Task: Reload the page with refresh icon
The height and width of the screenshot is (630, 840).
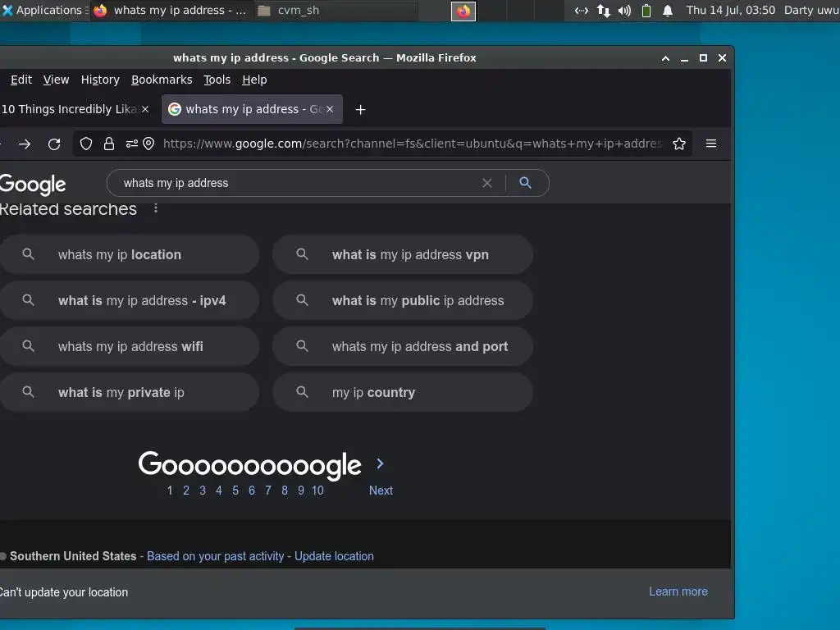Action: [54, 144]
